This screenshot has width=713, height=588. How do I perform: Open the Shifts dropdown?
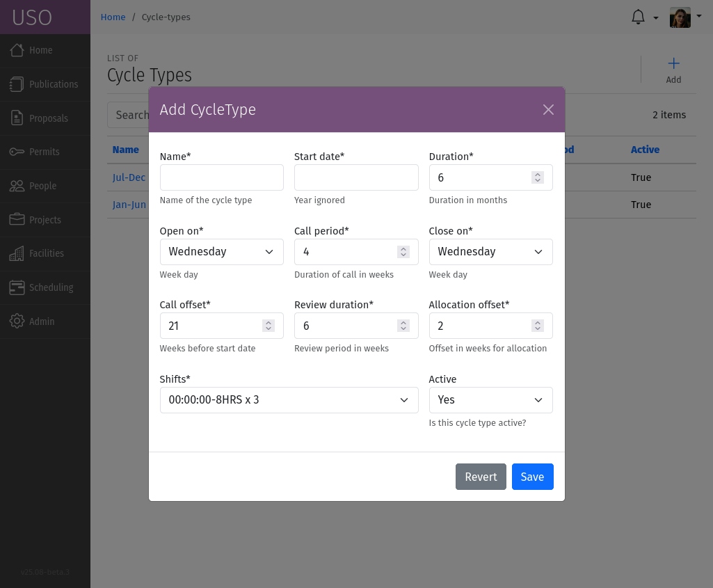pyautogui.click(x=289, y=399)
